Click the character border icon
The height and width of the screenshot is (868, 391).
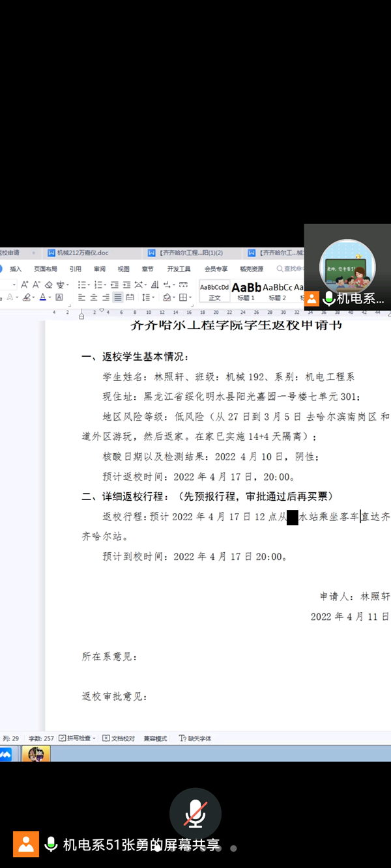(59, 298)
